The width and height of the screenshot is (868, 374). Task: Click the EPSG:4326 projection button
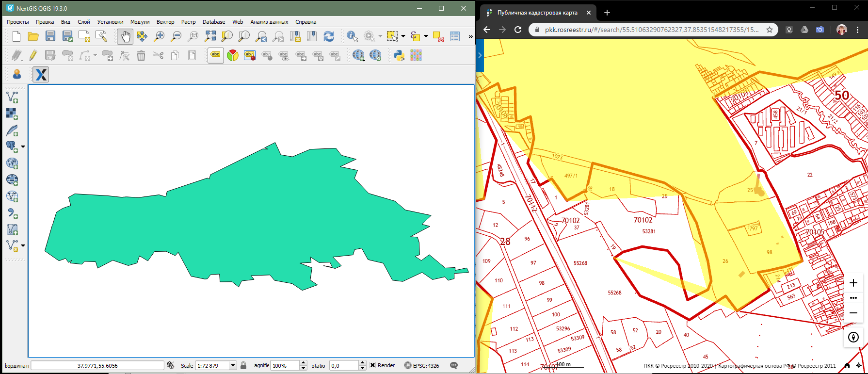click(422, 365)
